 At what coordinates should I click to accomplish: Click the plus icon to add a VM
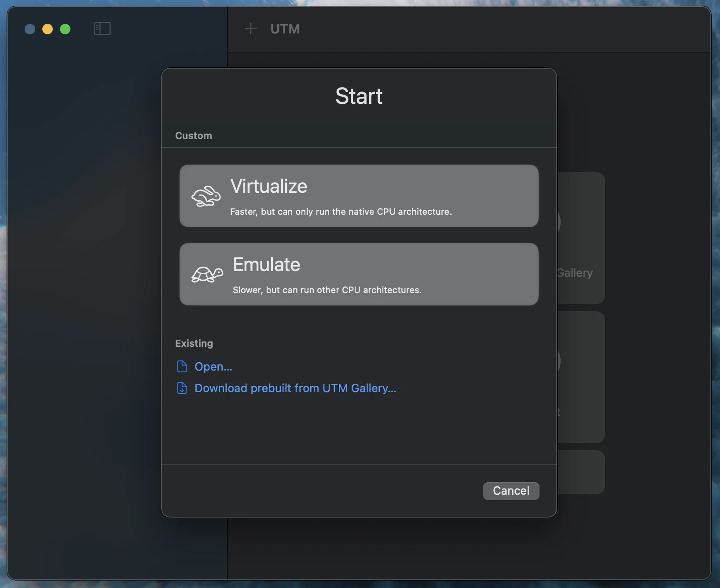(250, 29)
